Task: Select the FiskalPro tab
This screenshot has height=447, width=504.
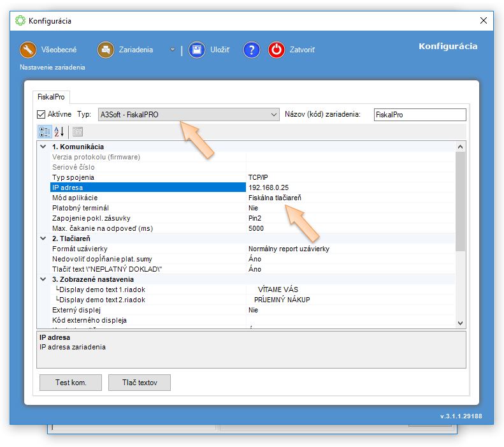Action: click(52, 97)
